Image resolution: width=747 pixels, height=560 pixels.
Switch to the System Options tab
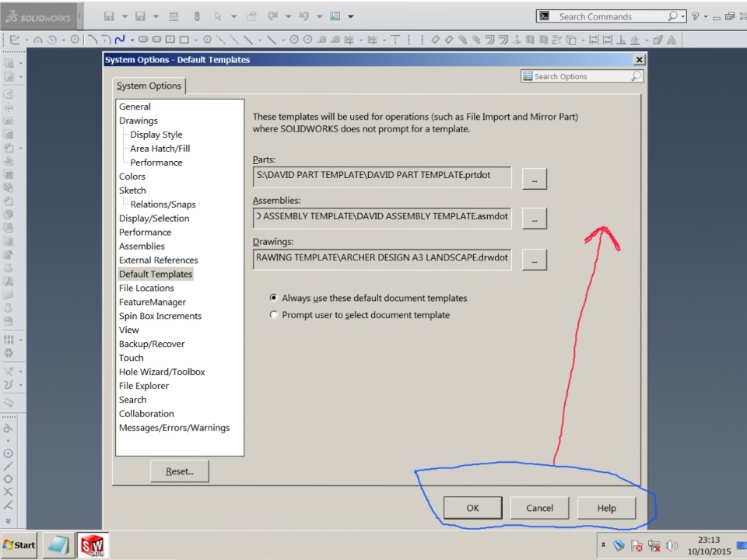(x=149, y=86)
